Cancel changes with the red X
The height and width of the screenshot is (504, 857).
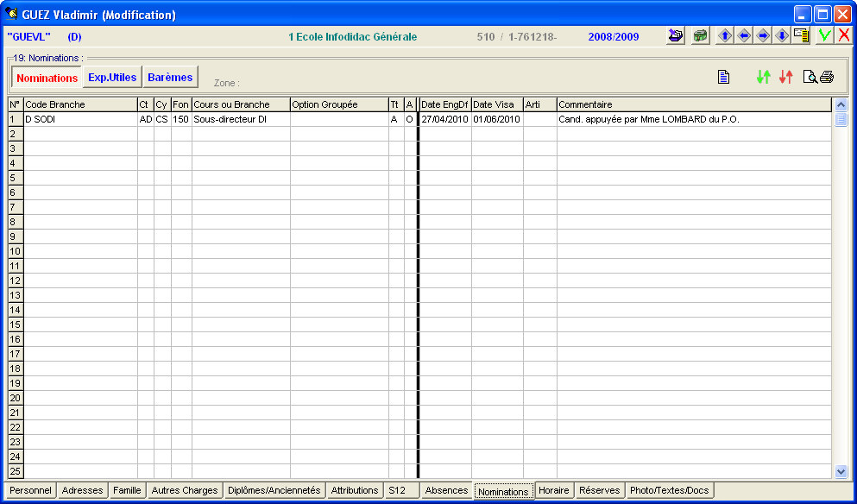pyautogui.click(x=844, y=36)
